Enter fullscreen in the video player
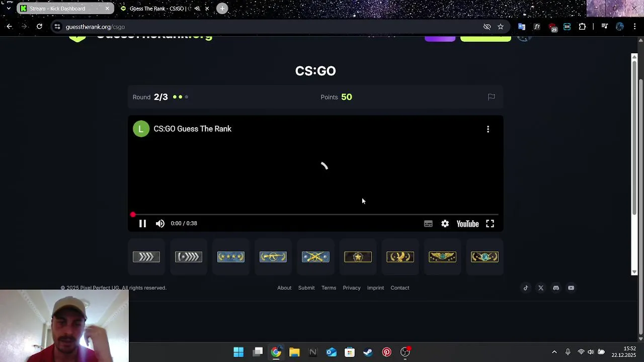Viewport: 644px width, 362px height. pyautogui.click(x=490, y=224)
